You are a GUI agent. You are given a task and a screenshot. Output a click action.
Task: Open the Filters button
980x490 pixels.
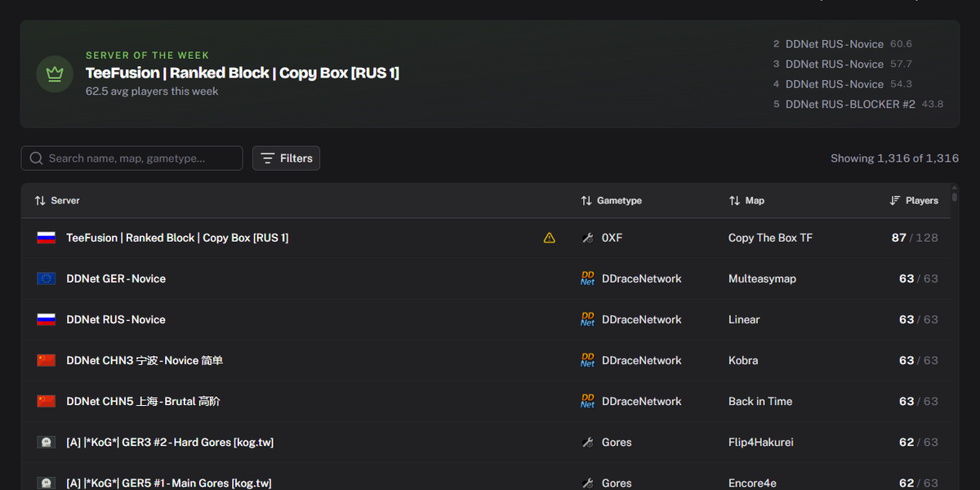point(286,158)
